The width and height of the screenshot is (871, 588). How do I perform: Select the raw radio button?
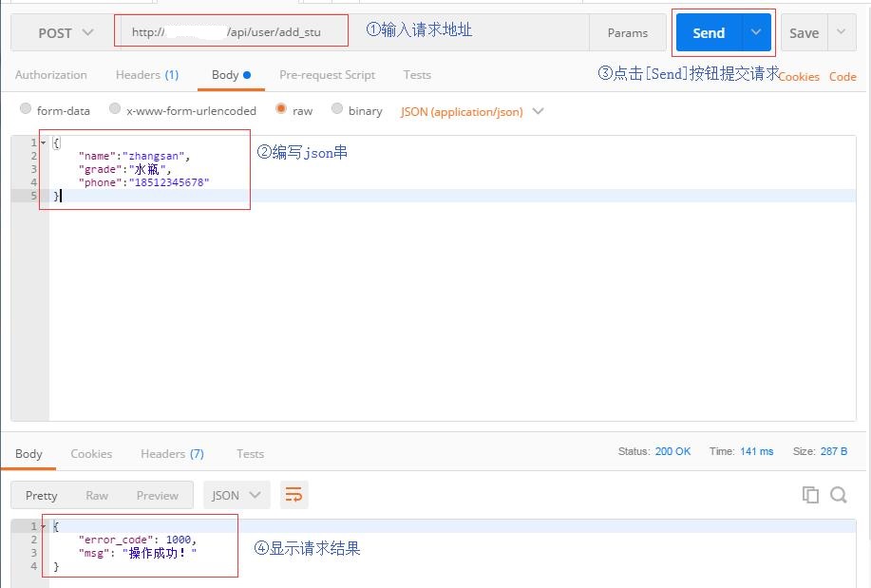(281, 108)
